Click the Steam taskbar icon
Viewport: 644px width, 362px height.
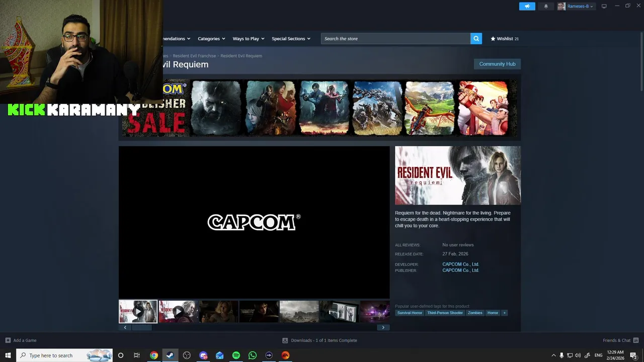click(x=170, y=355)
